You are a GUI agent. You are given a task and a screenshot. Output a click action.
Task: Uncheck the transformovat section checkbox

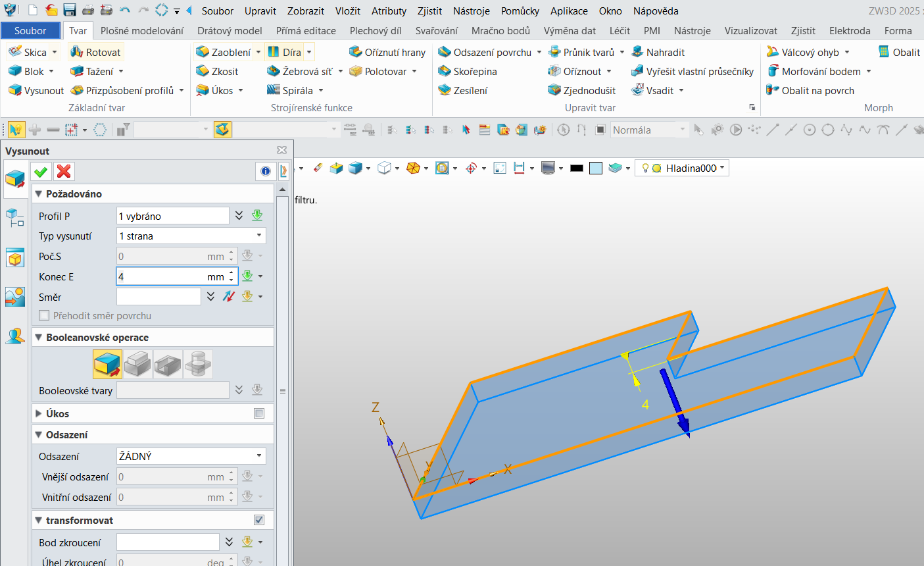(259, 520)
